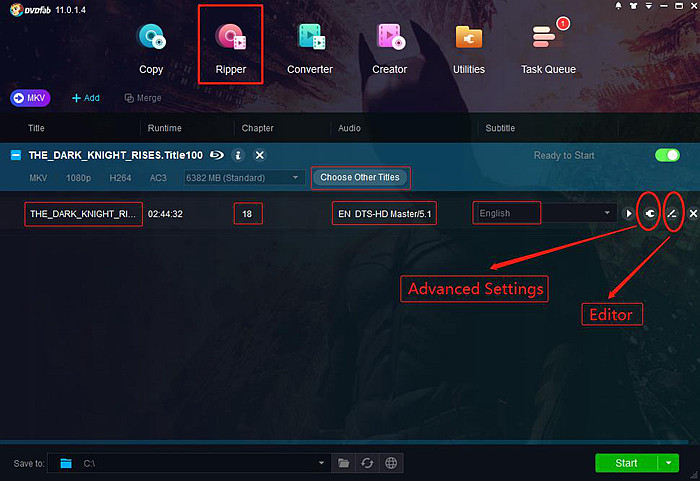The image size is (700, 481).
Task: Click the Add source button
Action: point(86,98)
